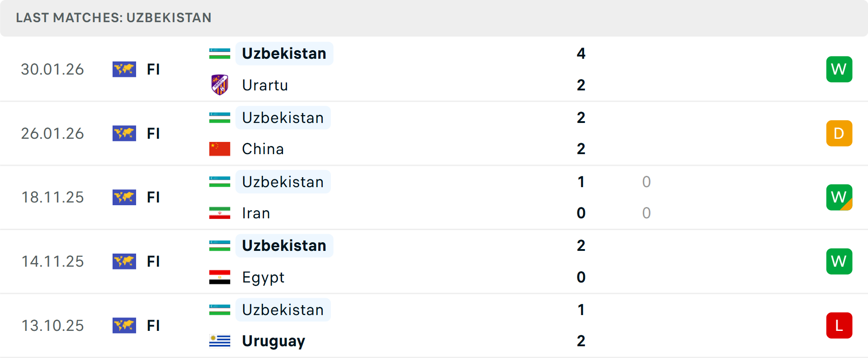Click the Egypt flag icon

click(x=219, y=277)
